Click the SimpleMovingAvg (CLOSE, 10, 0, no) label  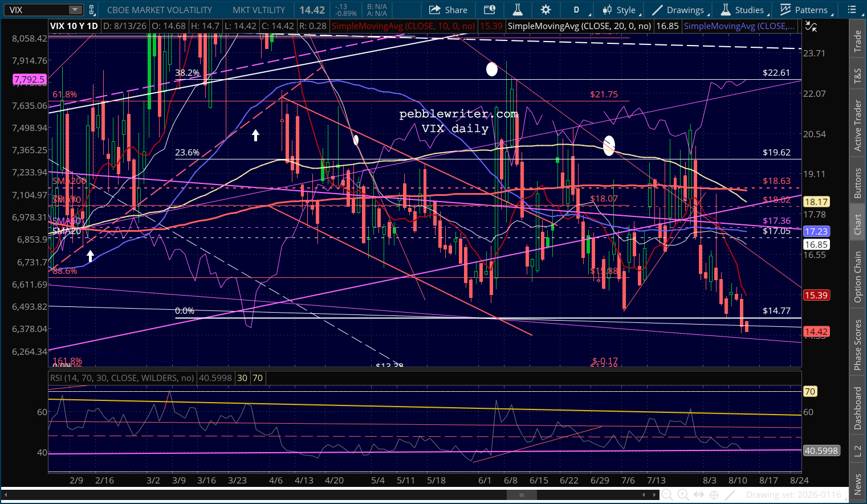pos(404,26)
